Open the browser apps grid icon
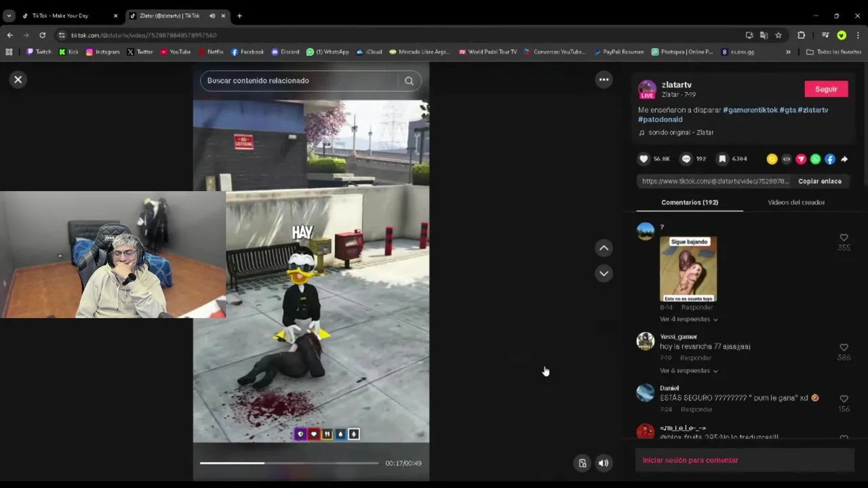 tap(9, 52)
